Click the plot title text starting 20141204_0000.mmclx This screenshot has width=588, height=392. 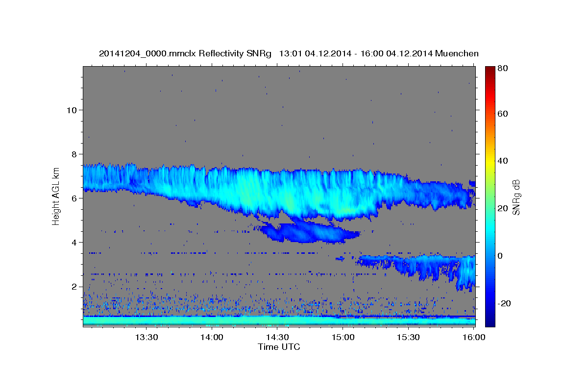click(288, 53)
